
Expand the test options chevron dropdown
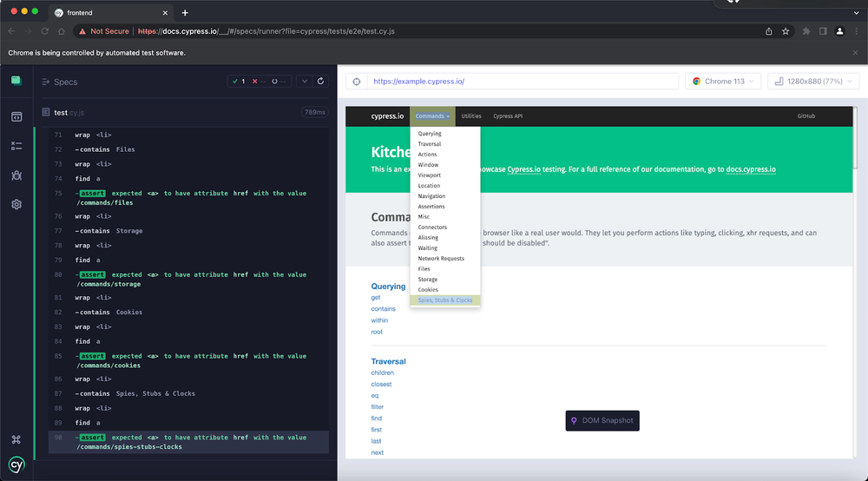click(x=304, y=82)
